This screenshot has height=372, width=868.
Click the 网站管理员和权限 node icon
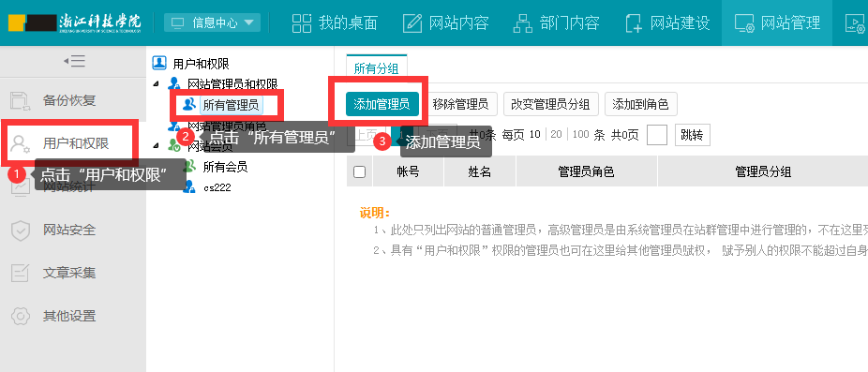[x=174, y=84]
